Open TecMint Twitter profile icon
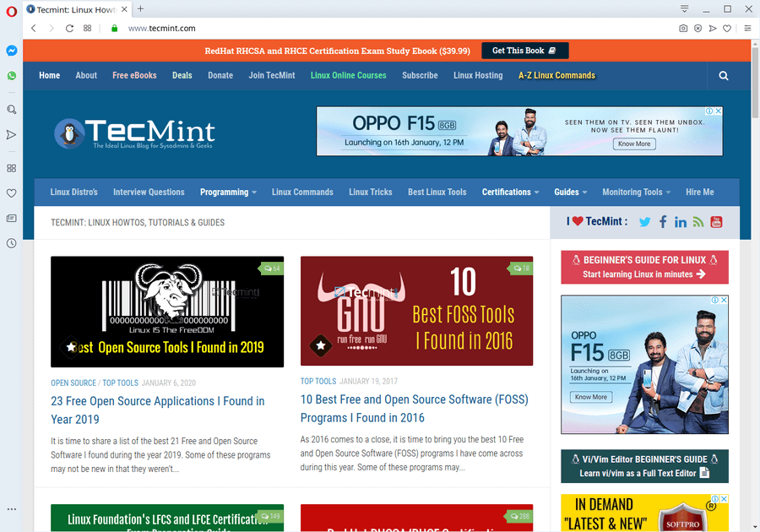 [644, 222]
